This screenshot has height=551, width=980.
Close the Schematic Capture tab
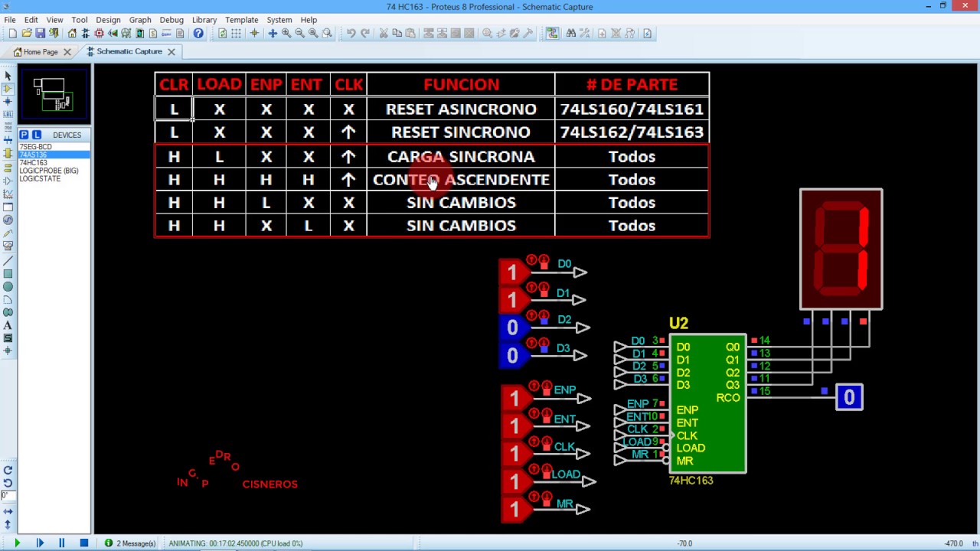click(171, 52)
